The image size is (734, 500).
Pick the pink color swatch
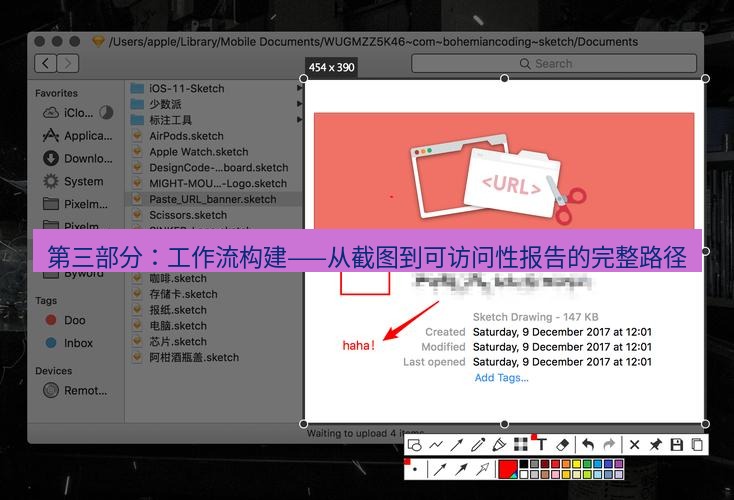click(x=555, y=474)
